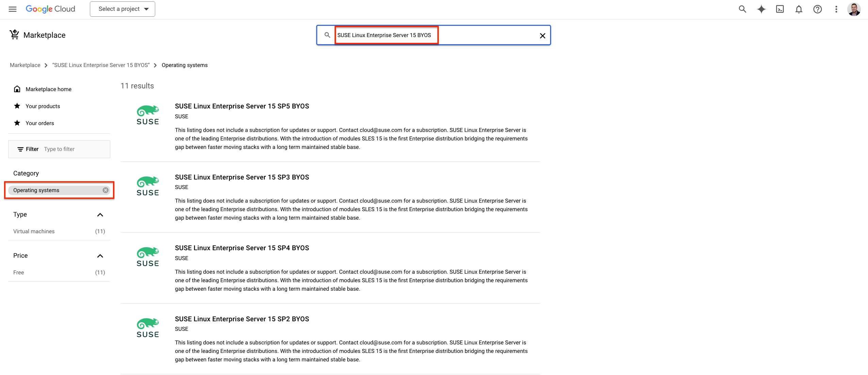Open the navigation hamburger menu

point(12,9)
